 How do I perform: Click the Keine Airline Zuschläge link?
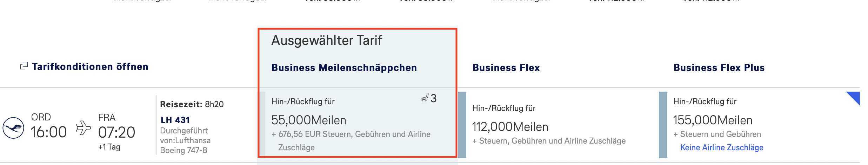click(722, 147)
